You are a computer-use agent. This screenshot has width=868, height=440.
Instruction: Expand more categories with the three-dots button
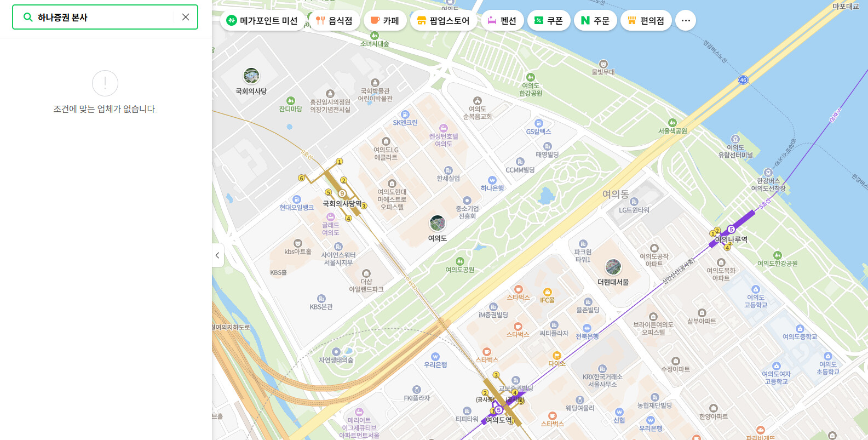(x=686, y=21)
